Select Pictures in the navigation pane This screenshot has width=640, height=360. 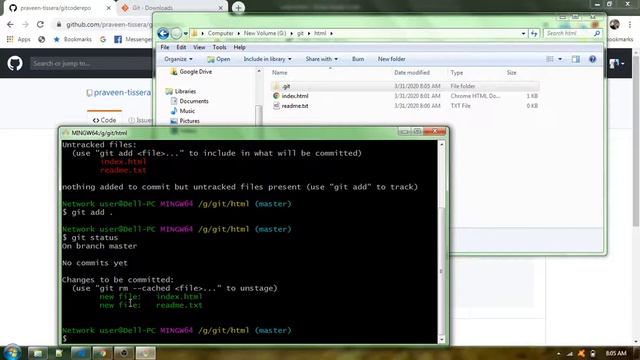coord(189,121)
